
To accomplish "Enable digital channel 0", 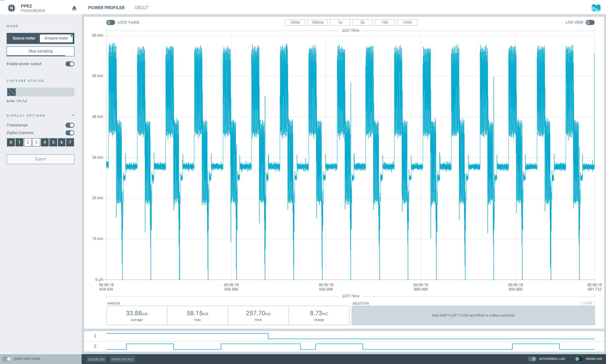I will point(10,142).
